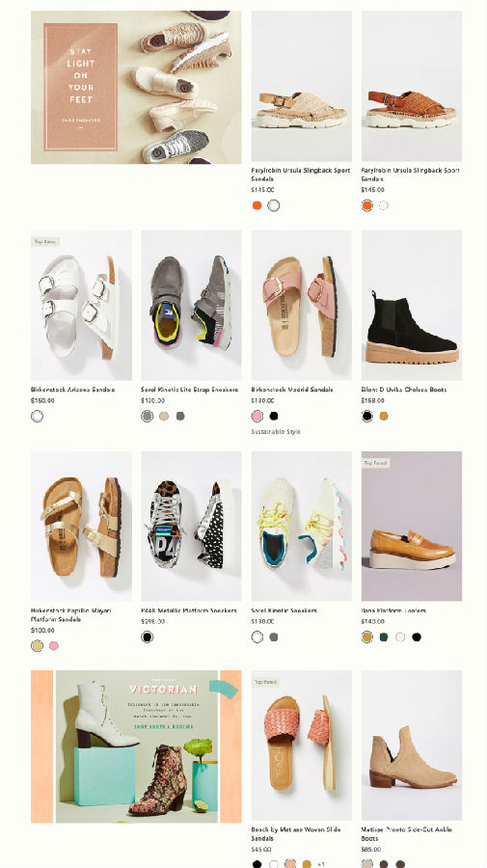Show more colors with '+1' under Woven Slide Sandals
This screenshot has width=487, height=868.
tap(321, 864)
